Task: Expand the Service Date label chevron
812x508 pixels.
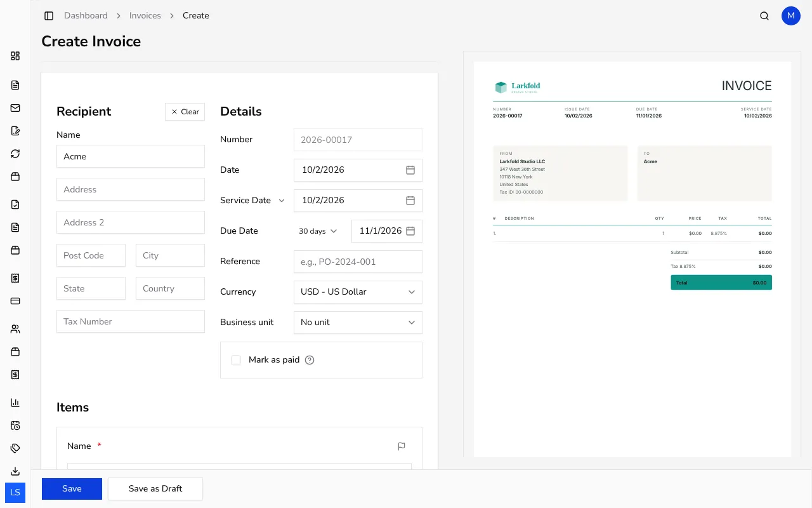Action: click(x=282, y=201)
